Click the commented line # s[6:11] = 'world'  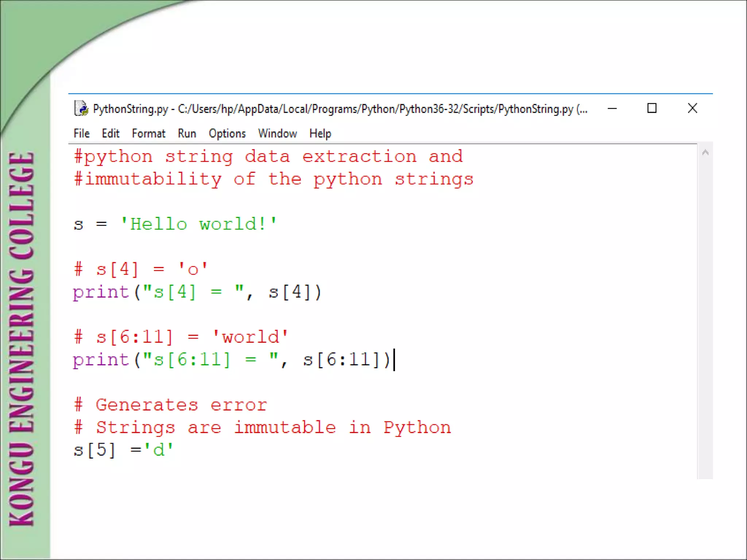point(181,337)
